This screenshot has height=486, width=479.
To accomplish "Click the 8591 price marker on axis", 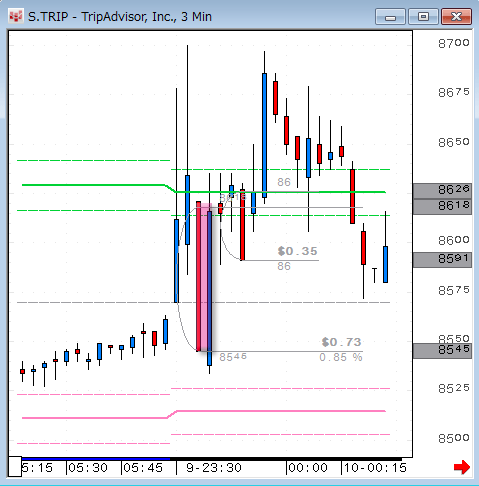I will [442, 259].
